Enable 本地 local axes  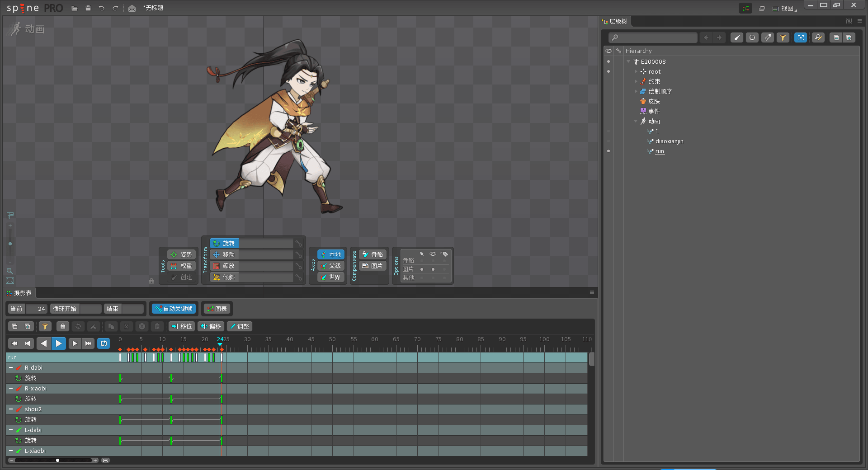(x=331, y=254)
